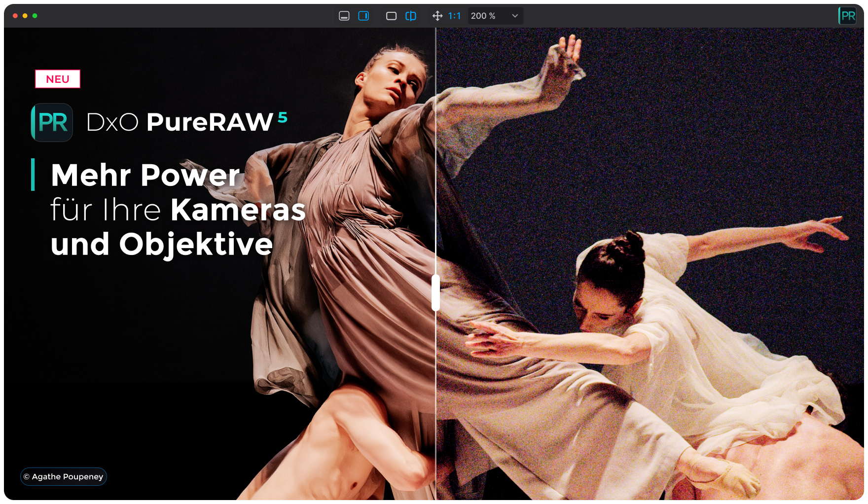Click the DxO PureRAW 5 title text
The height and width of the screenshot is (504, 868).
click(x=186, y=122)
